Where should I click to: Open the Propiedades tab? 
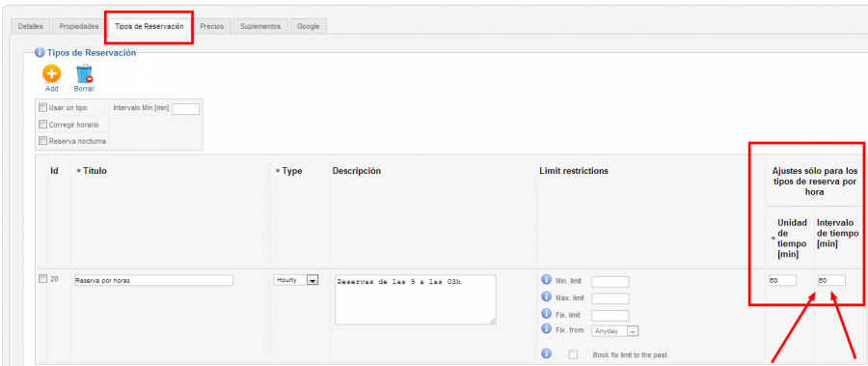(79, 26)
